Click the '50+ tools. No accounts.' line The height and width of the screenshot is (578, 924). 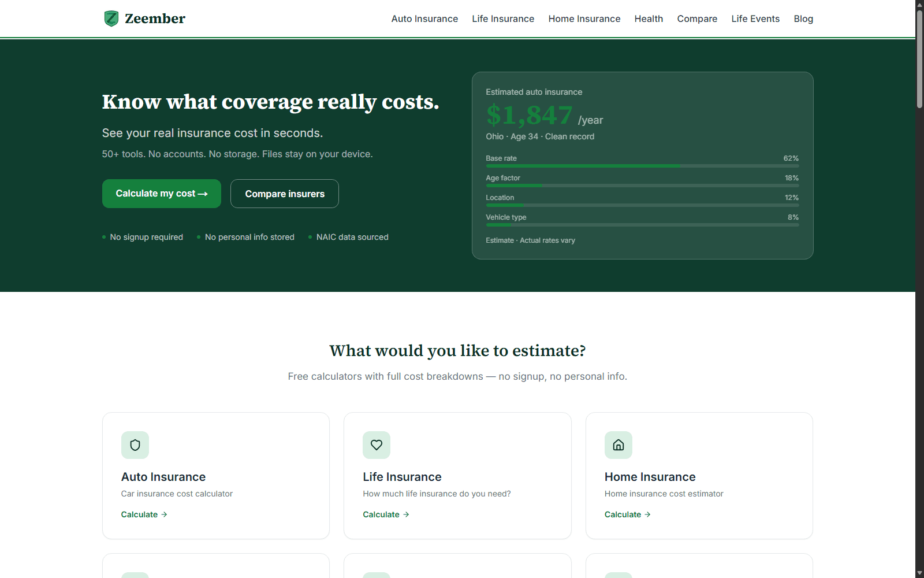(x=237, y=154)
